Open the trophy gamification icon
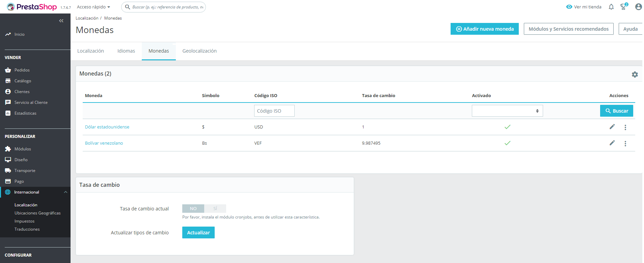Image resolution: width=644 pixels, height=263 pixels. click(x=623, y=7)
